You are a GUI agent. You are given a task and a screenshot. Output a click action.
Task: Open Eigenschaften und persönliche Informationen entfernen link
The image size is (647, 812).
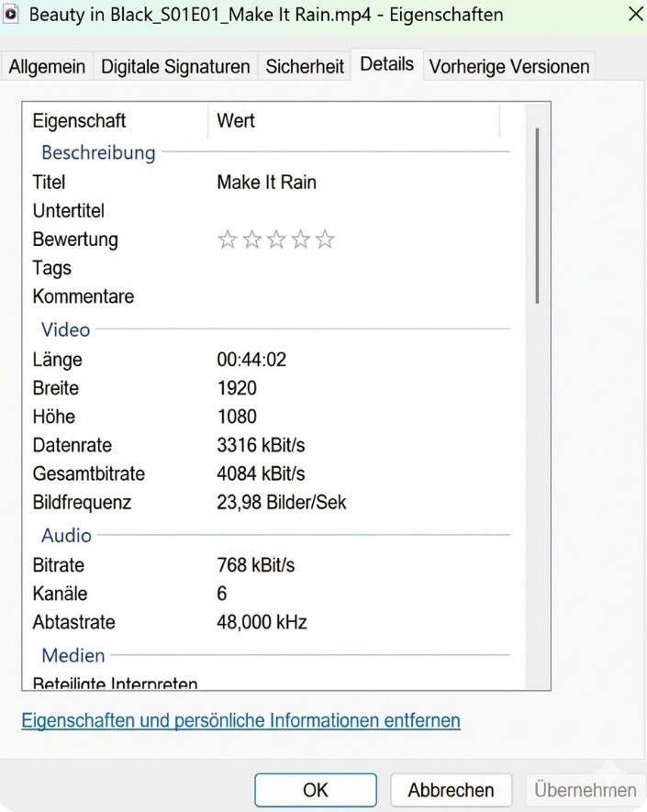point(240,720)
